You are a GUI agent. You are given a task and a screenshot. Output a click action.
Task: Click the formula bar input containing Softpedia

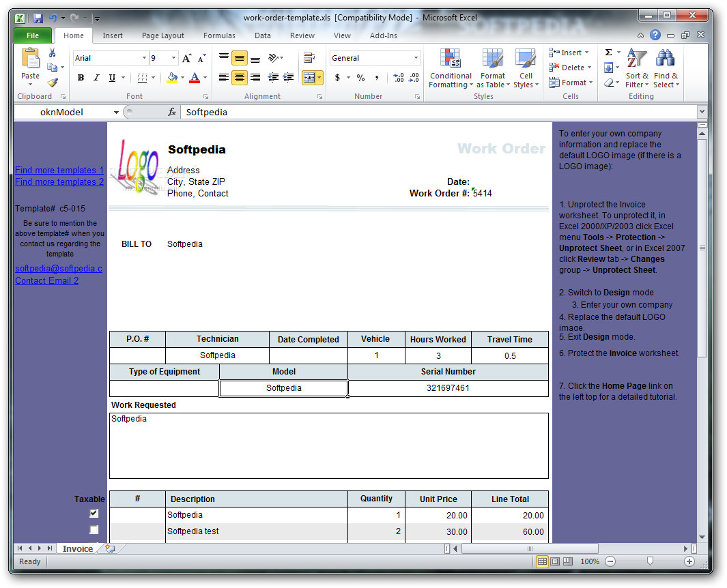(x=438, y=112)
